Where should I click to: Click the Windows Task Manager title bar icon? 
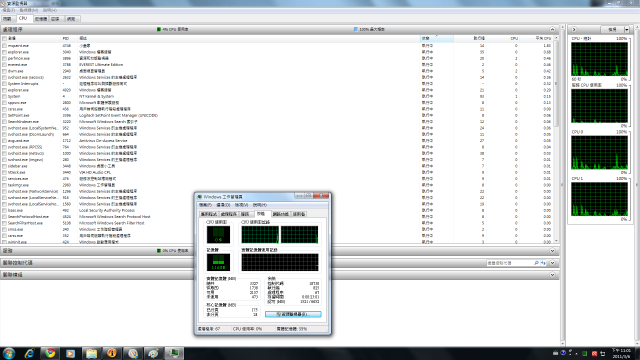click(x=200, y=197)
